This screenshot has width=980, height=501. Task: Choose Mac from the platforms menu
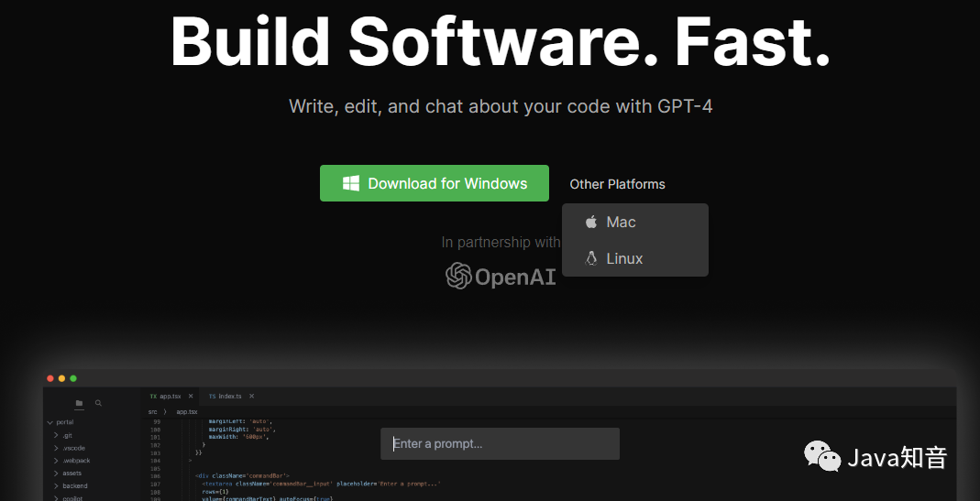pyautogui.click(x=635, y=222)
